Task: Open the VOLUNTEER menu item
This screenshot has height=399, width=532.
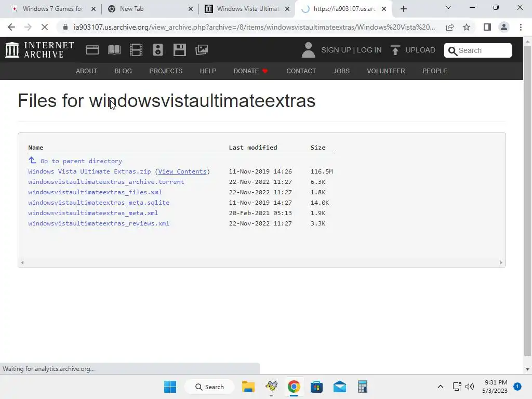Action: pos(386,71)
